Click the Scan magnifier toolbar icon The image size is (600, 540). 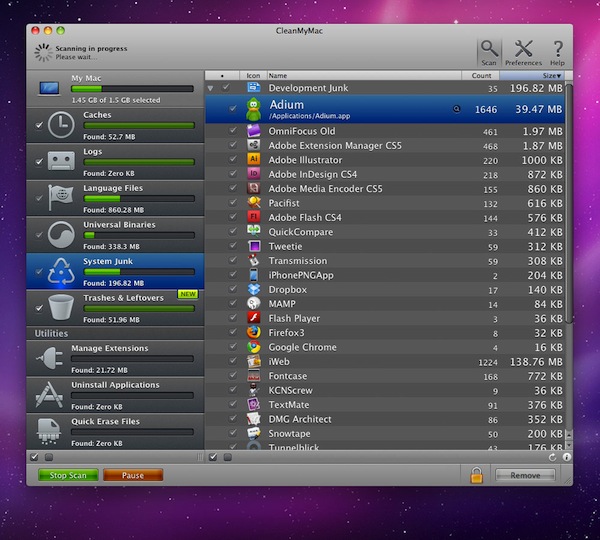coord(489,52)
